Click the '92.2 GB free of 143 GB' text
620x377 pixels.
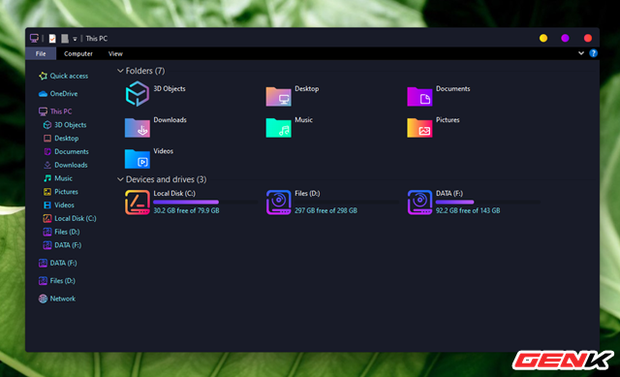(468, 211)
